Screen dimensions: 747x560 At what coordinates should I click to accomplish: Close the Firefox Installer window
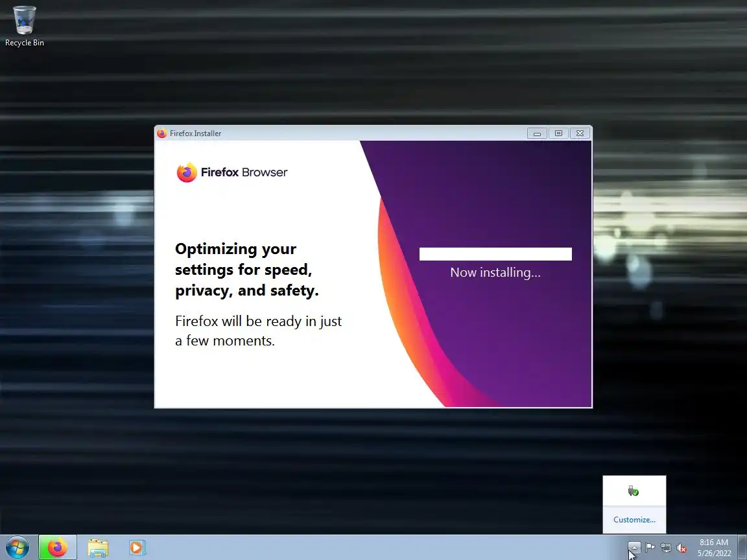580,134
